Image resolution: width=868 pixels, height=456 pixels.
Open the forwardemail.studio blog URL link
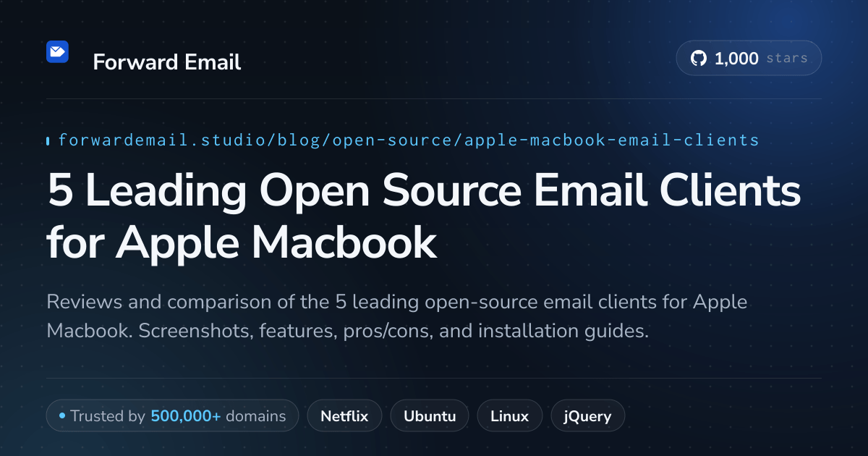(409, 140)
